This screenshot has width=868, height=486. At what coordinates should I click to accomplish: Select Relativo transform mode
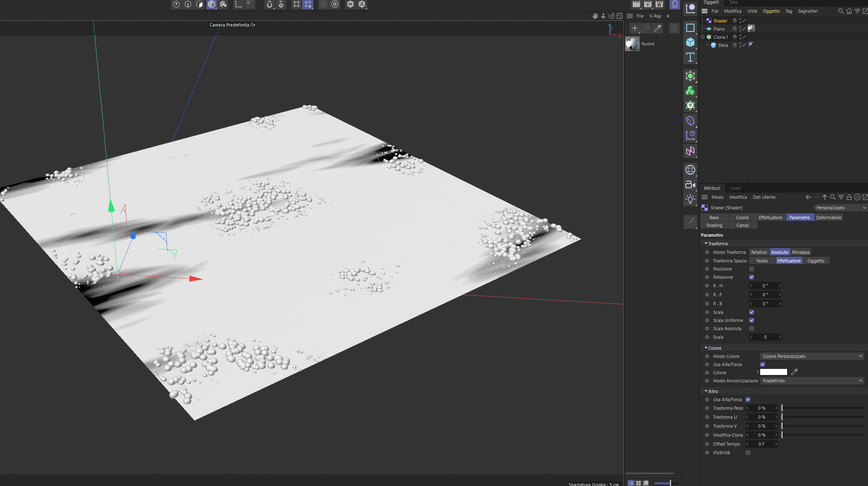tap(759, 252)
